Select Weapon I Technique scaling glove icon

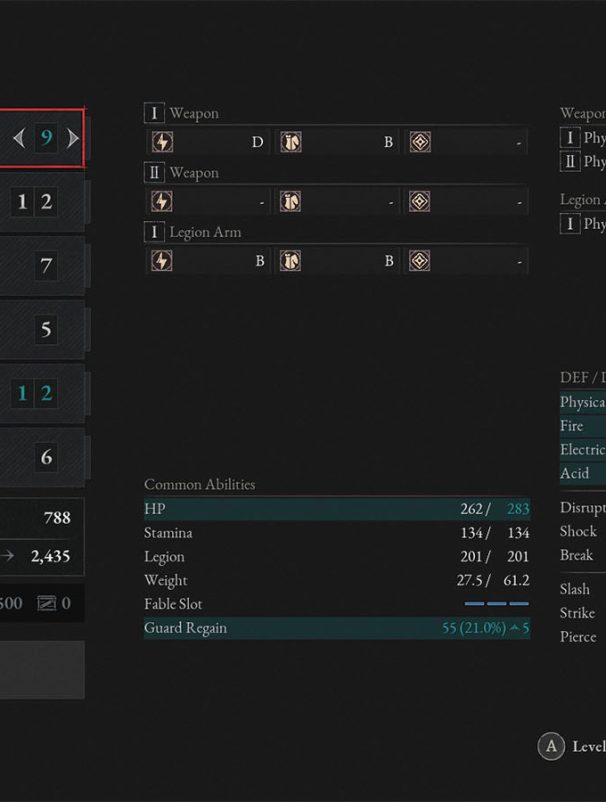(290, 142)
